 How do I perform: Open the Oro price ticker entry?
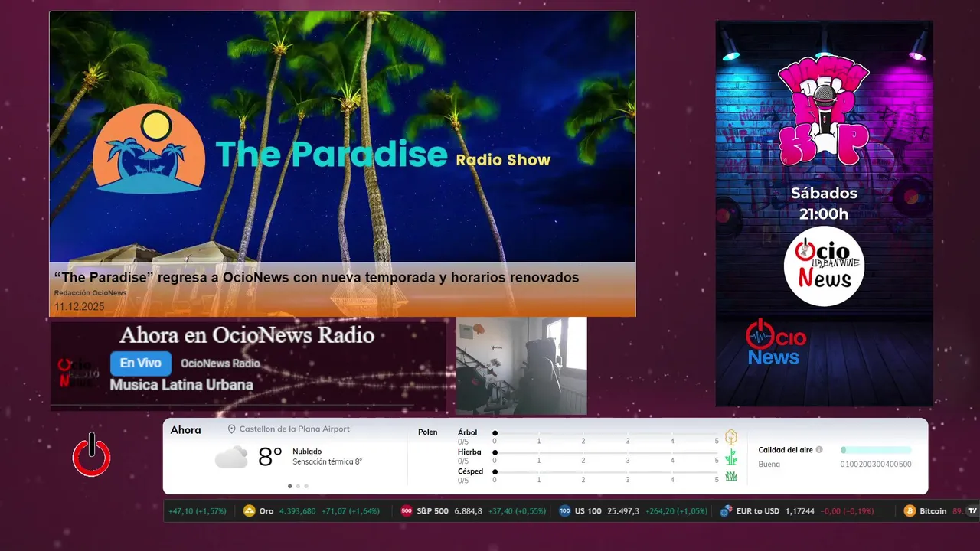click(x=311, y=511)
